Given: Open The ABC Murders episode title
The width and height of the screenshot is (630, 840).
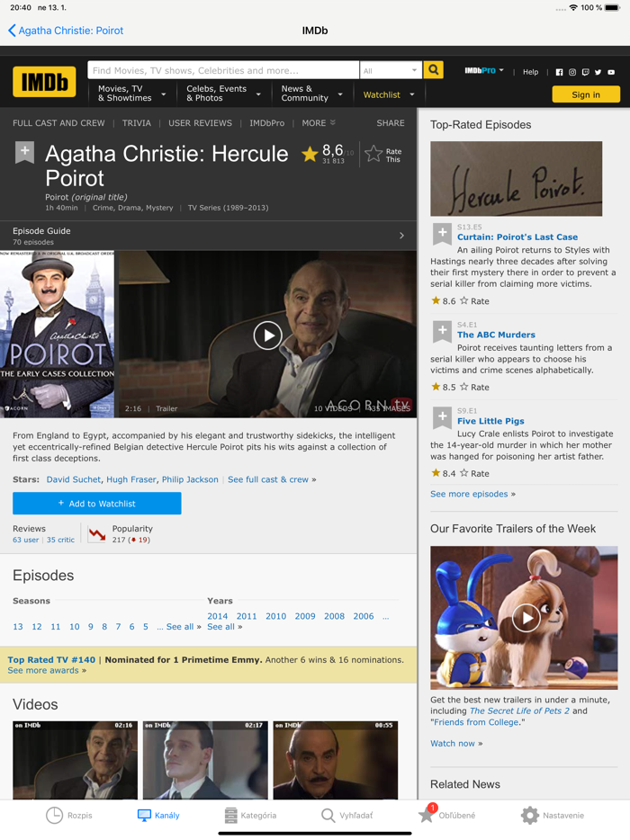Looking at the screenshot, I should tap(496, 335).
